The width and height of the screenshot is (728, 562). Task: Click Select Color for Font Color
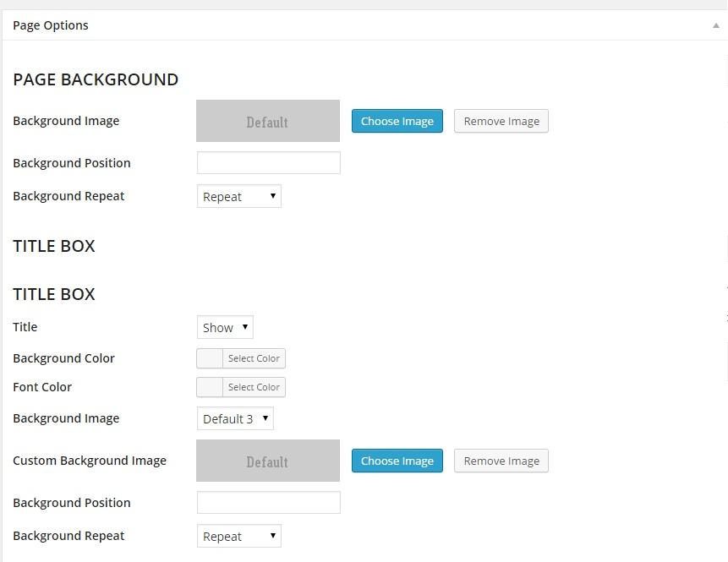[254, 387]
